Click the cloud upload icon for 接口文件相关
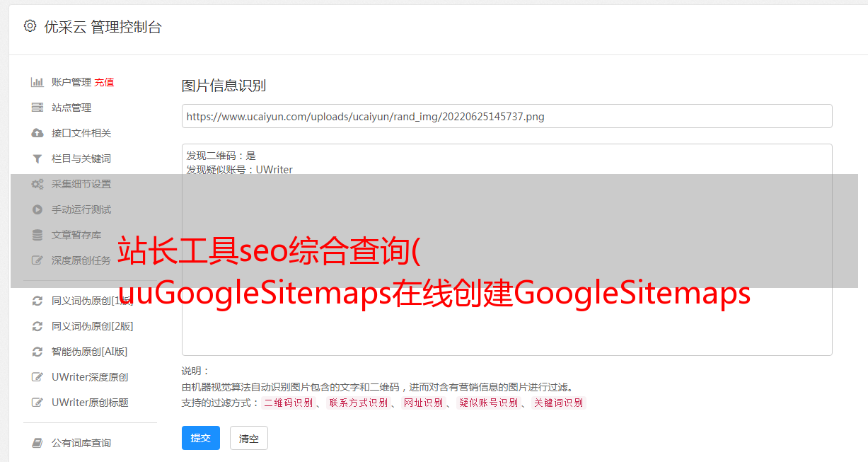 point(37,133)
